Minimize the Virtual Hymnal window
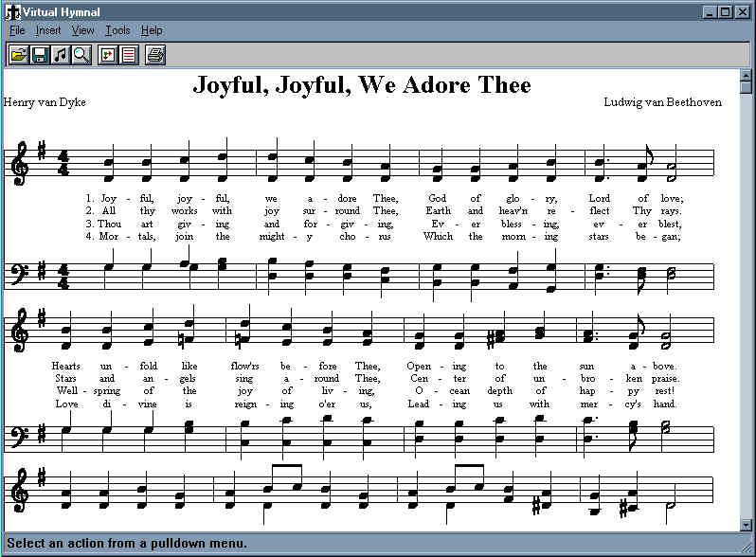This screenshot has width=756, height=557. 710,12
